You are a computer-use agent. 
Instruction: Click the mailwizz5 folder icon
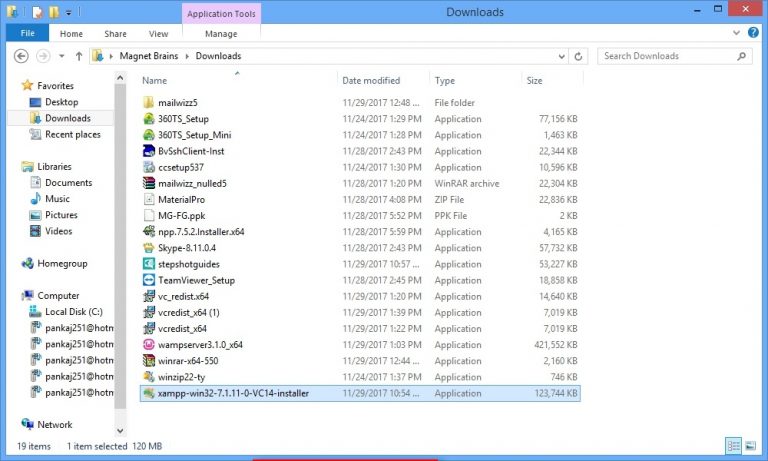tap(148, 102)
